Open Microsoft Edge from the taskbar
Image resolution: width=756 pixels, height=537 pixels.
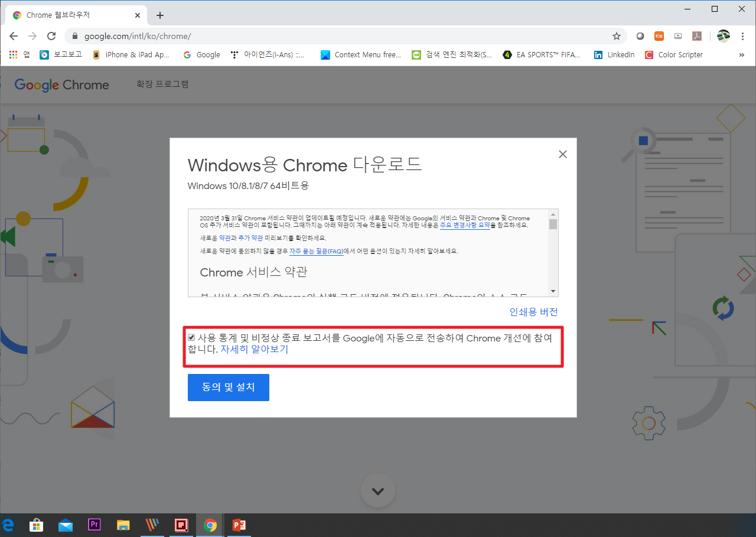pyautogui.click(x=8, y=525)
